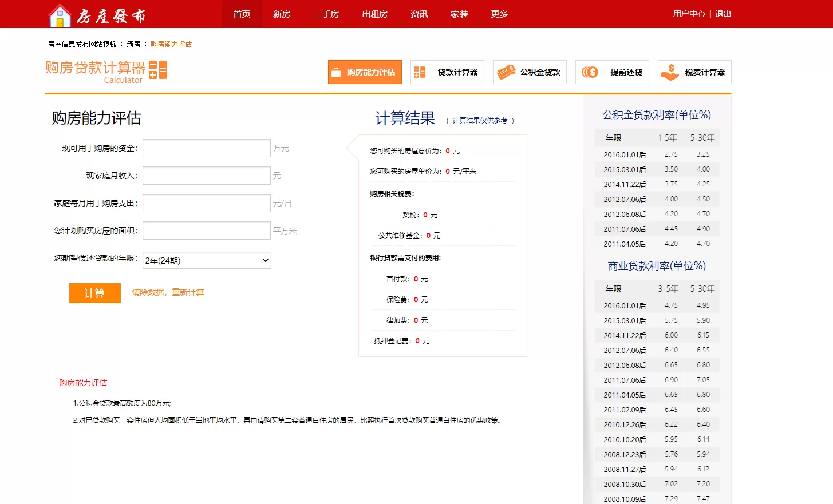Viewport: 833px width, 504px height.
Task: Click the card icon on 公积金贷款 tab
Action: click(x=506, y=72)
